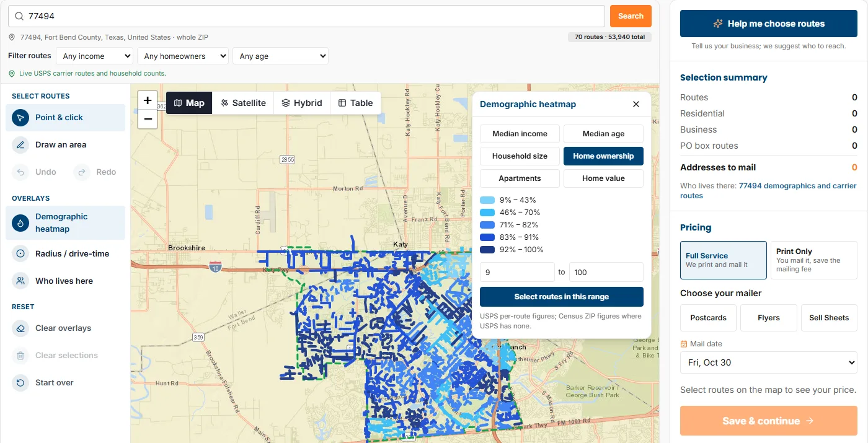Click the Clear selections trash icon
Image resolution: width=868 pixels, height=443 pixels.
(20, 356)
